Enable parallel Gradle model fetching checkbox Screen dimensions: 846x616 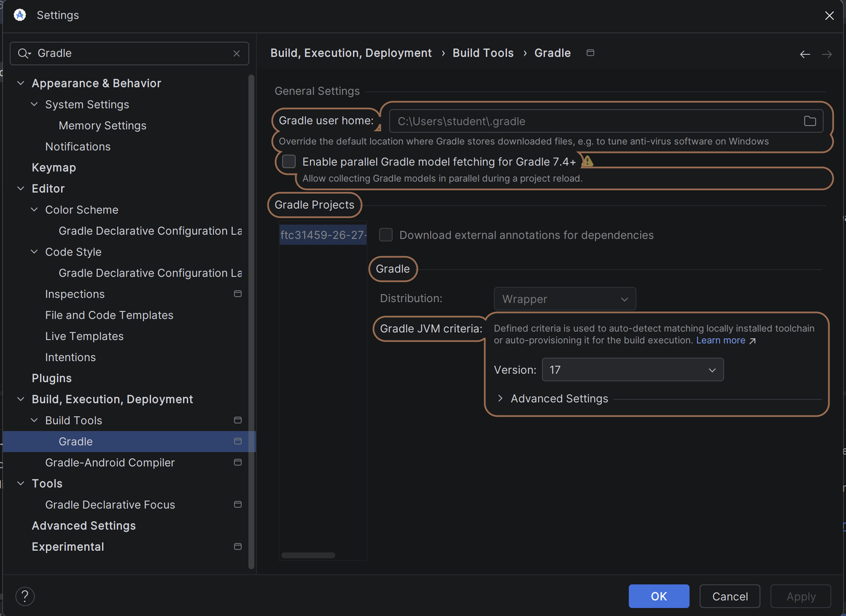click(289, 161)
